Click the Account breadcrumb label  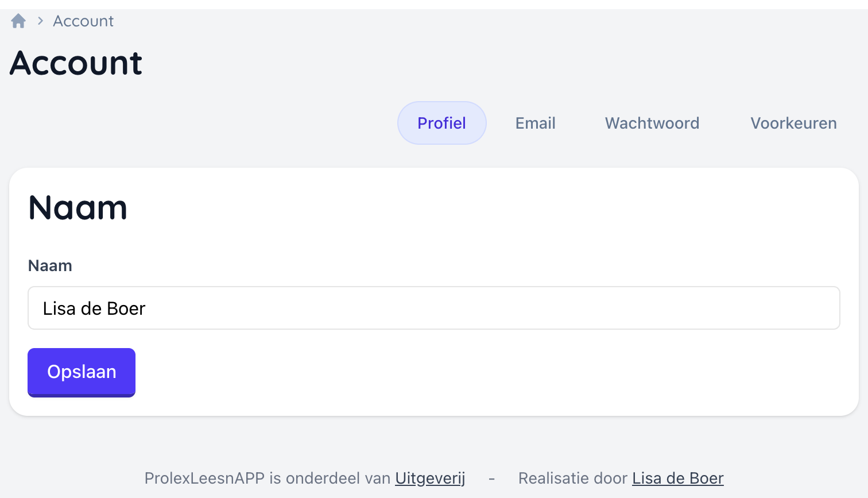click(x=83, y=20)
